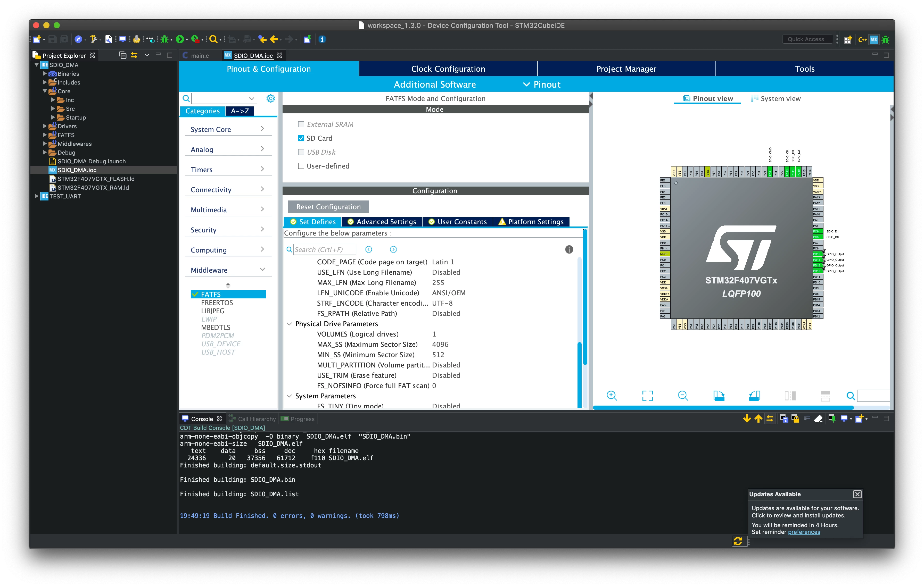Viewport: 924px width, 587px height.
Task: Collapse the Physical Drive Parameters section
Action: [289, 324]
